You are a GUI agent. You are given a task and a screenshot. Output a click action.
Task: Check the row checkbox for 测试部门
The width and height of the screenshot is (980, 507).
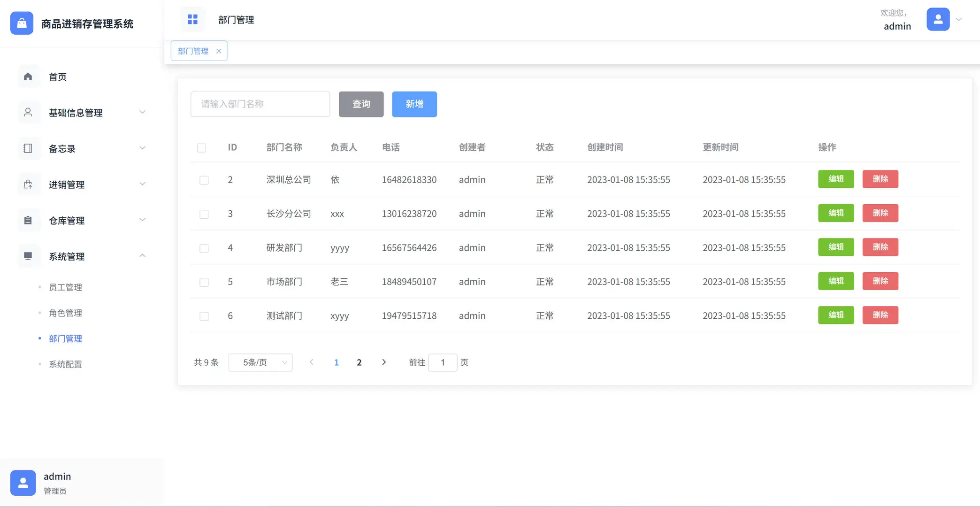click(x=204, y=316)
